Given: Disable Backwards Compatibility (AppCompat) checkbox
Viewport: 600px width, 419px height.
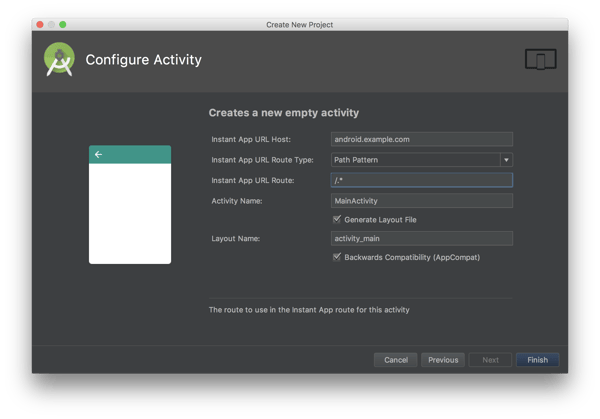Looking at the screenshot, I should pyautogui.click(x=337, y=257).
